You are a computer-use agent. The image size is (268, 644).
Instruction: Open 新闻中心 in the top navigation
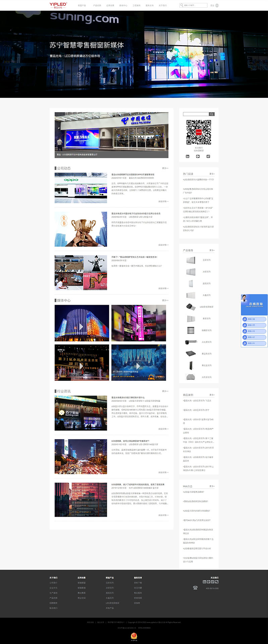123,6
